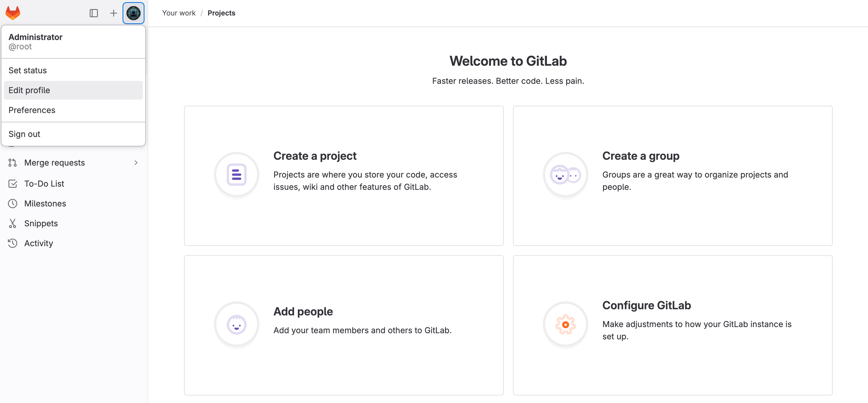Click the Create a project illustration
Image resolution: width=868 pixels, height=403 pixels.
tap(237, 175)
